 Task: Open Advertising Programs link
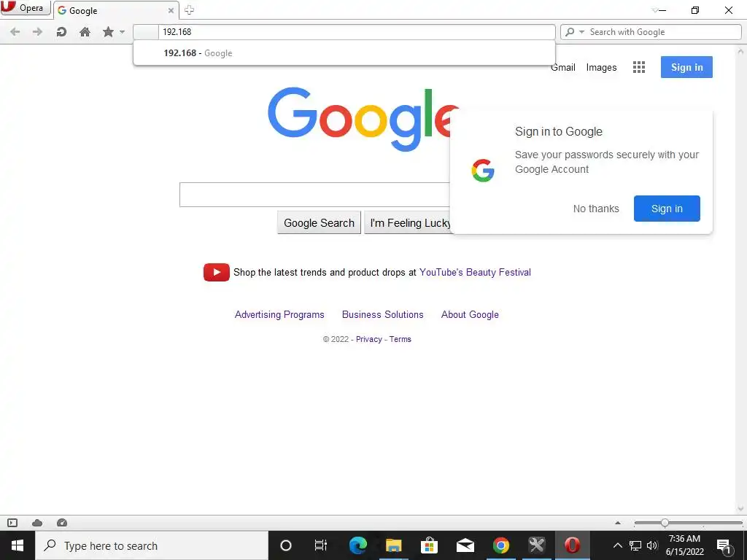pyautogui.click(x=279, y=315)
